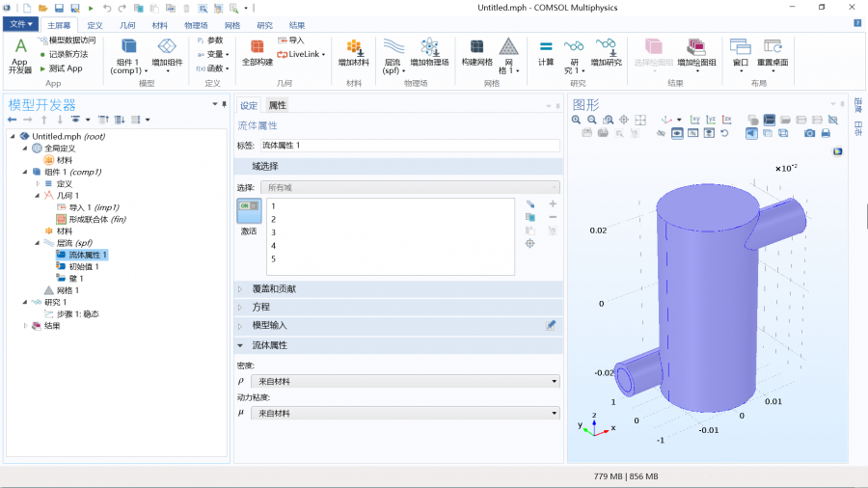Open Add Study (增加研究)
The image size is (868, 488).
[607, 54]
